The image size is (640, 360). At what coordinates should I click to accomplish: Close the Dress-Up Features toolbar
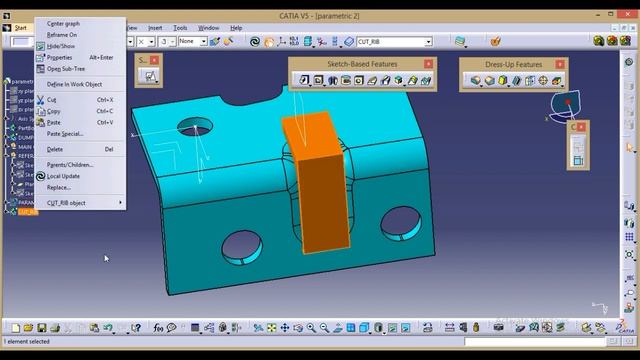click(x=560, y=64)
